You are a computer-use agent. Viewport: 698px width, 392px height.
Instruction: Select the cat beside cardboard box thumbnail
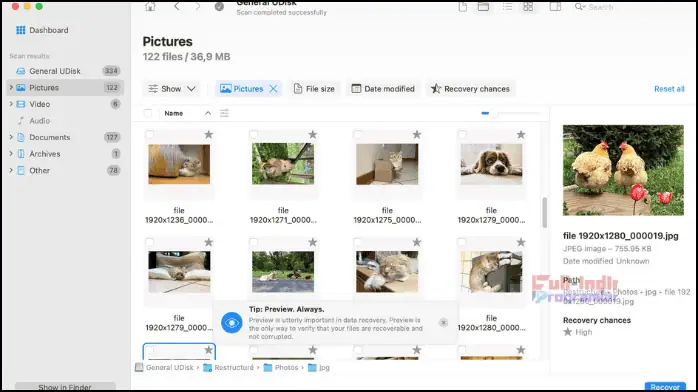(x=387, y=164)
